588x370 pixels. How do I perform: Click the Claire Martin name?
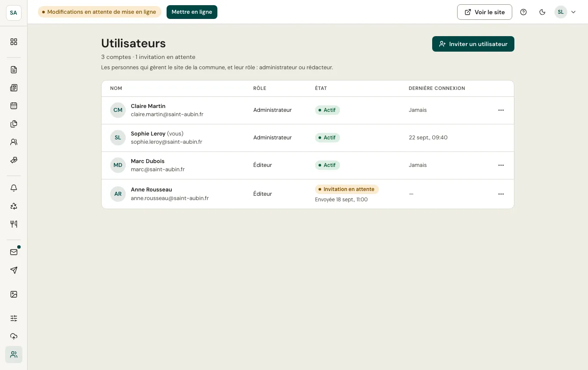click(148, 106)
